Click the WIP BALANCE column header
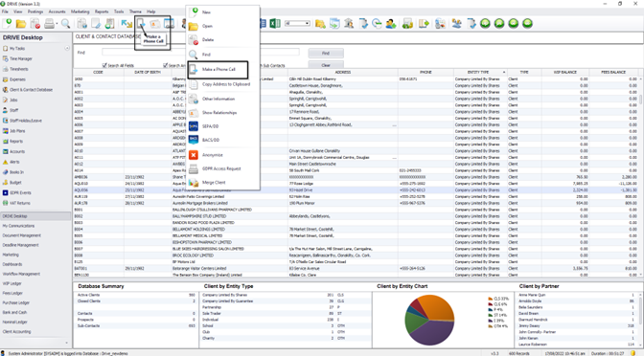The width and height of the screenshot is (644, 356). pyautogui.click(x=565, y=72)
